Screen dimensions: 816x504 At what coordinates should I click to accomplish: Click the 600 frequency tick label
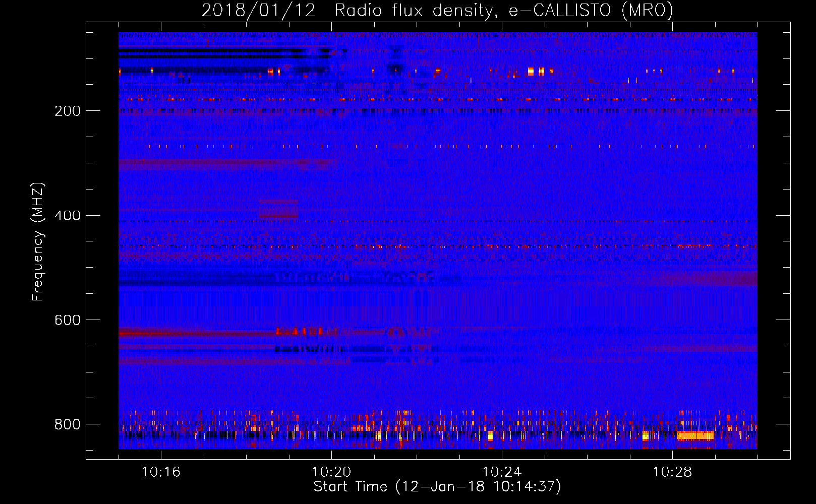[x=68, y=321]
